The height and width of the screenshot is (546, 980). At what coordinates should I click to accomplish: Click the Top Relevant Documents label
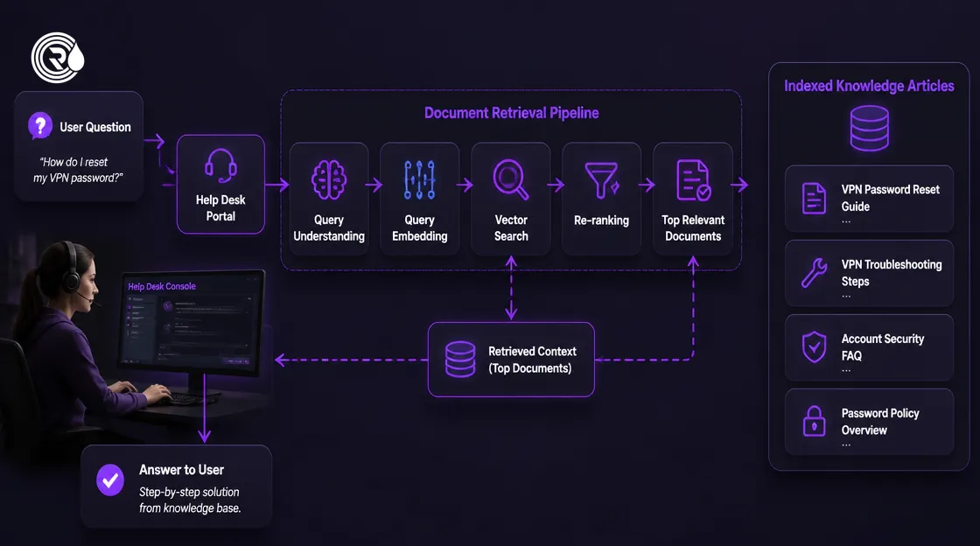point(693,228)
